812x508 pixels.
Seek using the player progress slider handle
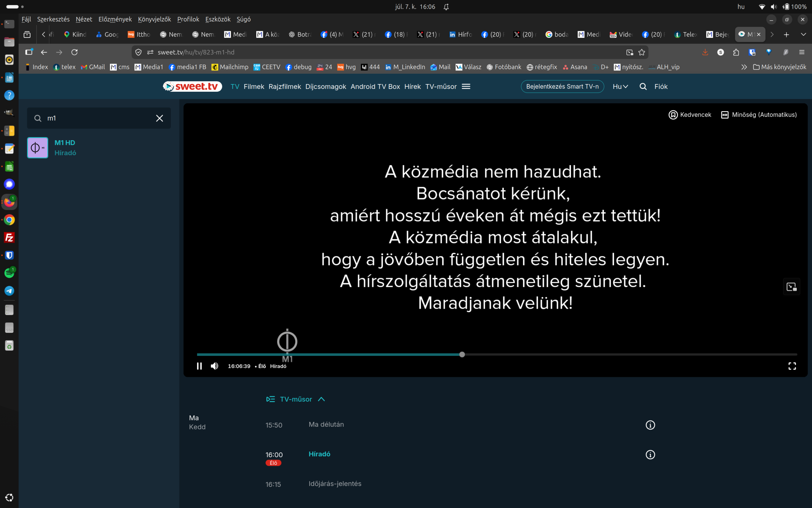pyautogui.click(x=462, y=354)
